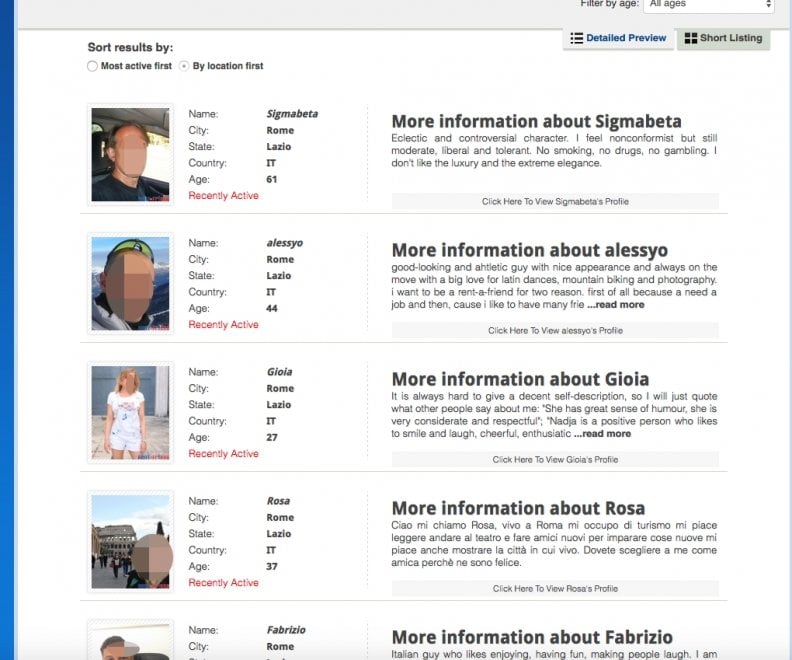Viewport: 792px width, 660px height.
Task: Click Rosa's age value 37
Action: coord(272,567)
